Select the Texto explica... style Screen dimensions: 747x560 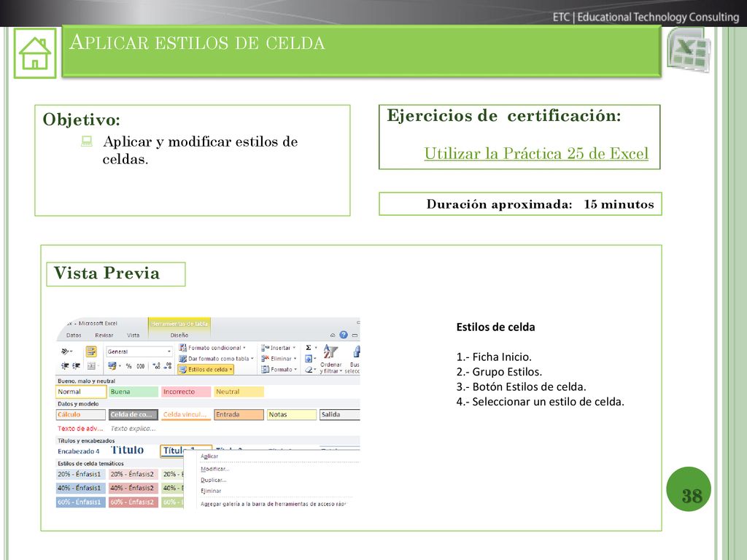133,429
